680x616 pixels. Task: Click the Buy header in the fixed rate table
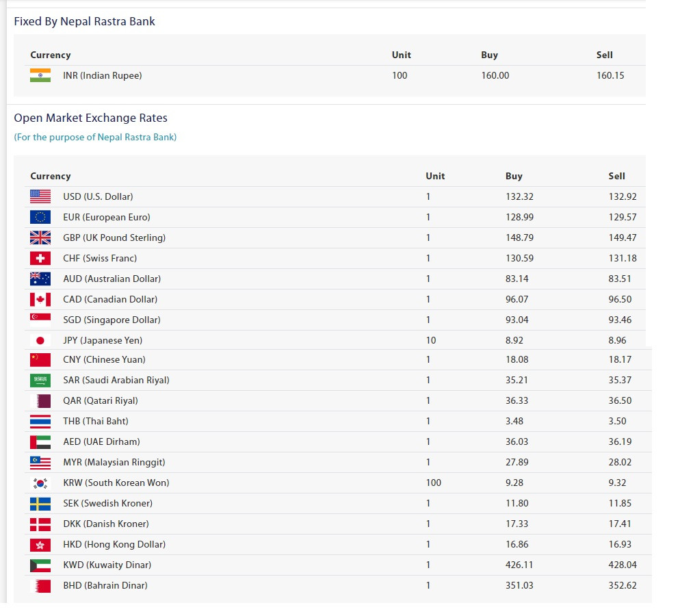point(489,55)
